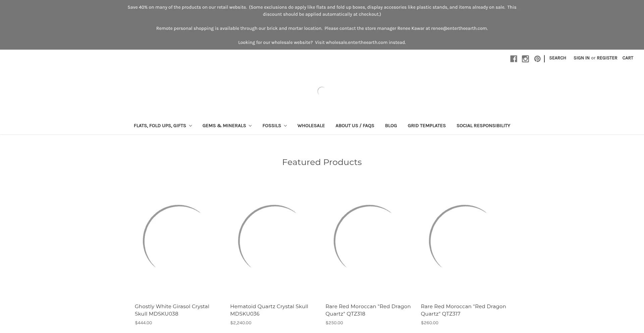The height and width of the screenshot is (333, 644).
Task: Open the Hematoid Quartz Crystal Skull MDSKU036 title
Action: click(269, 310)
